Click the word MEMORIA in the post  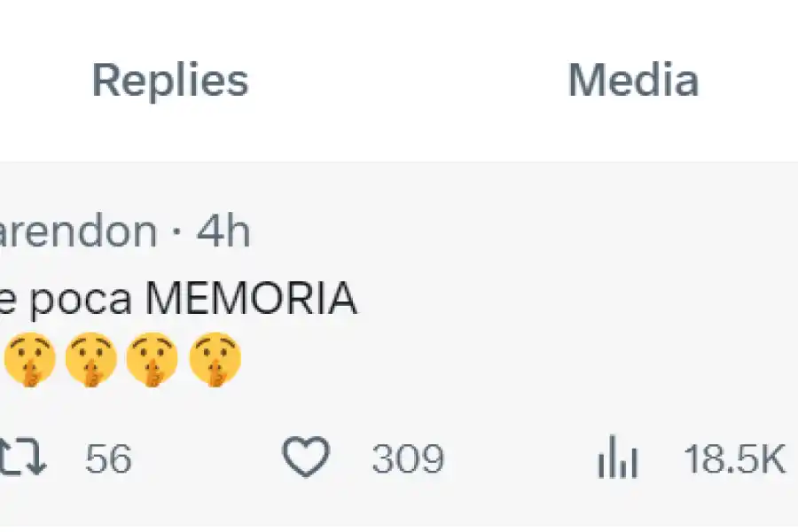pyautogui.click(x=251, y=301)
